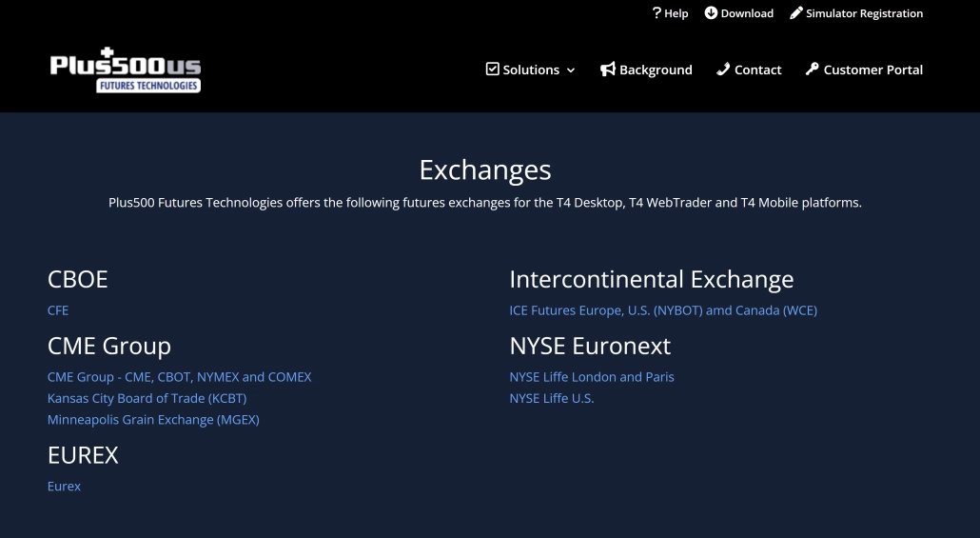Select NYSE Liffe London and Paris
The width and height of the screenshot is (980, 538).
click(591, 377)
